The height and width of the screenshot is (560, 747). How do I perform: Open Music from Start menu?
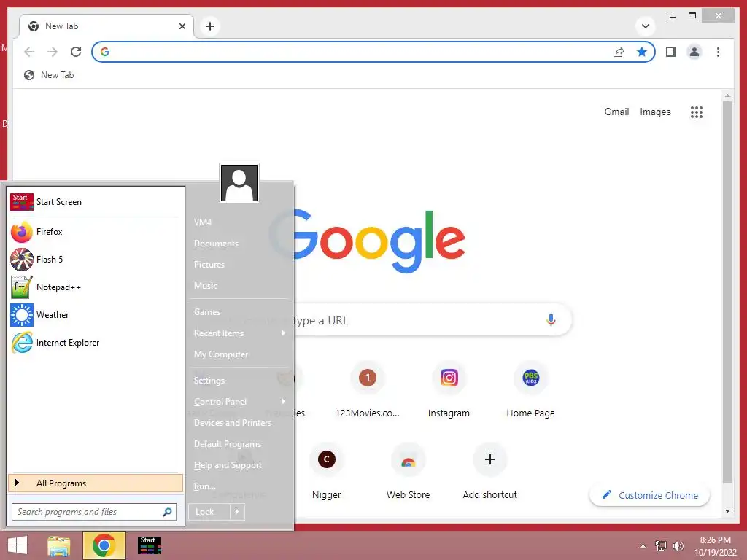[x=205, y=286]
